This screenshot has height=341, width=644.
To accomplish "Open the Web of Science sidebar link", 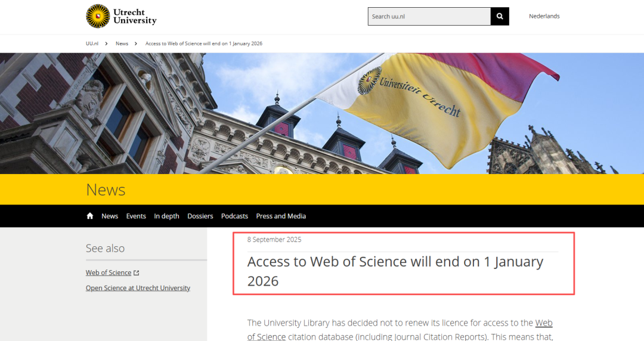I will pyautogui.click(x=109, y=272).
